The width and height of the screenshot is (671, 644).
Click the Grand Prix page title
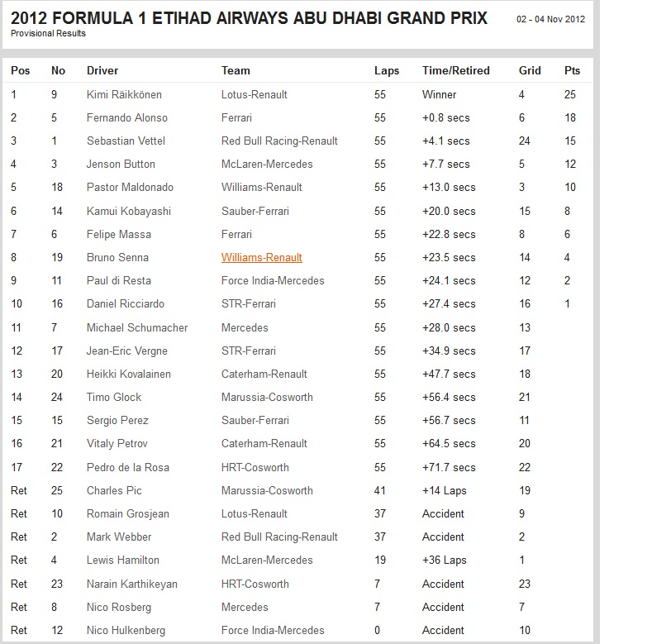coord(249,18)
